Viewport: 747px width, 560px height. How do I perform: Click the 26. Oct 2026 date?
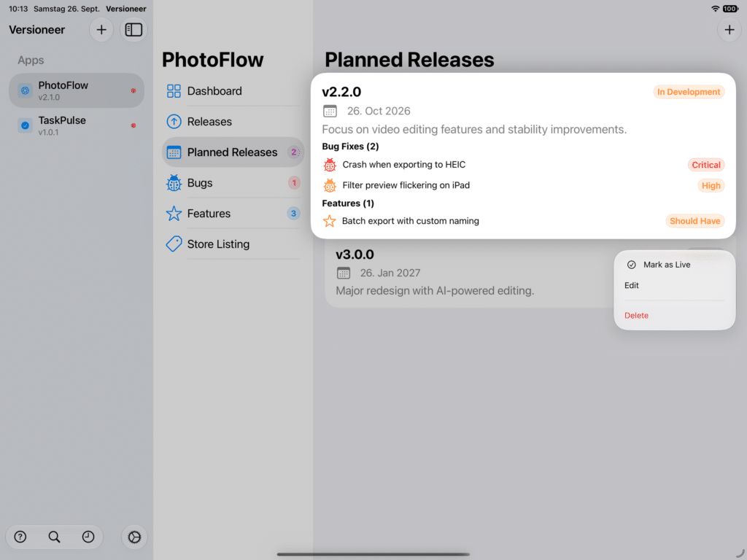[379, 111]
